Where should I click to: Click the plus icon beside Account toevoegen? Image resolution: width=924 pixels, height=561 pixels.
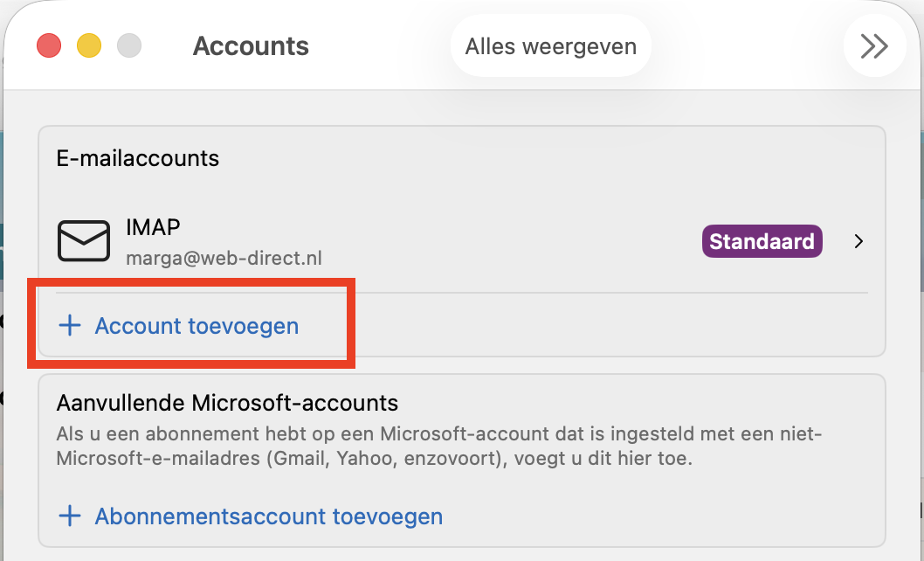coord(68,326)
